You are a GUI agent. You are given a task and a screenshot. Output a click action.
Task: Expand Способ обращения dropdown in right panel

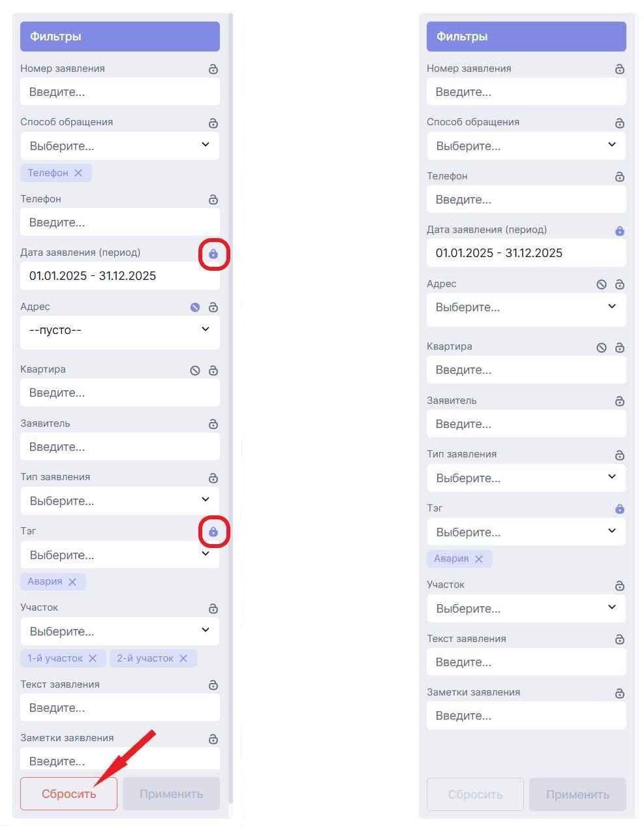pos(526,145)
